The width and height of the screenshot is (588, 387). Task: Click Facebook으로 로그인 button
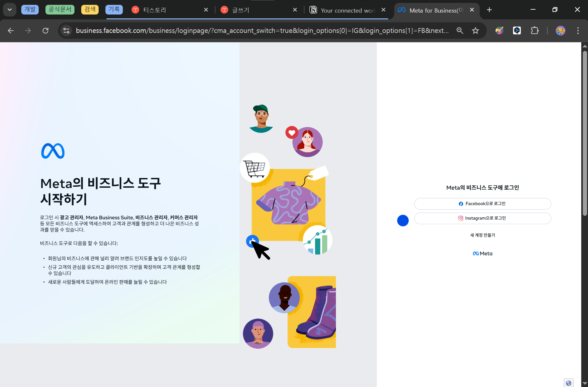point(483,204)
